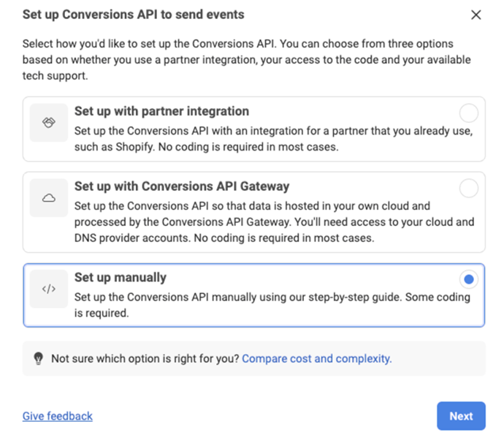The width and height of the screenshot is (504, 443).
Task: Click the "Not sure which option" hint text
Action: [x=145, y=359]
